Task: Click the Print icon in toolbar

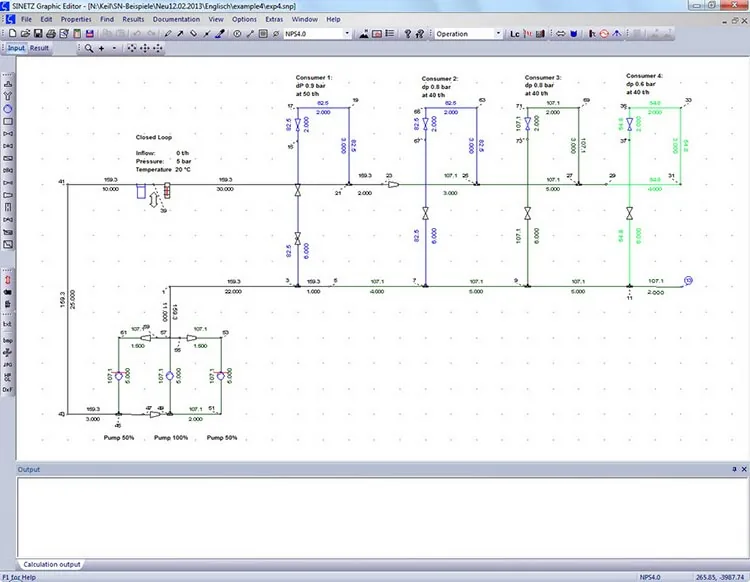Action: pos(51,33)
